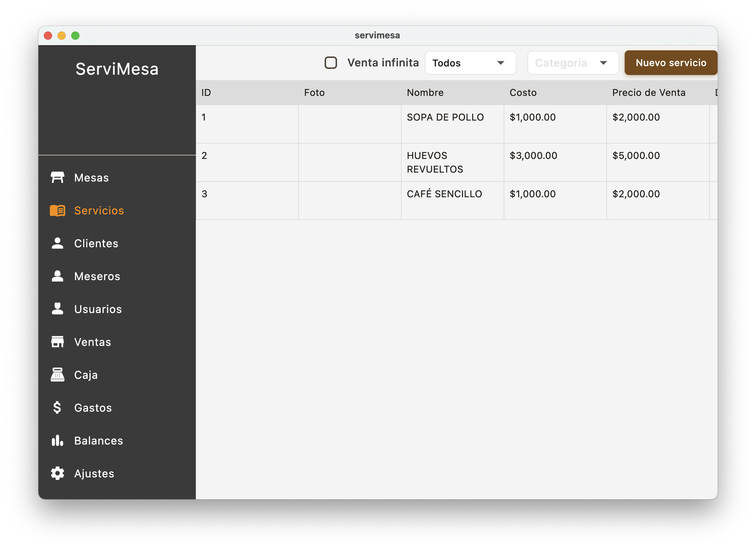Enable the Venta infinita checkbox
Image resolution: width=756 pixels, height=550 pixels.
tap(331, 63)
